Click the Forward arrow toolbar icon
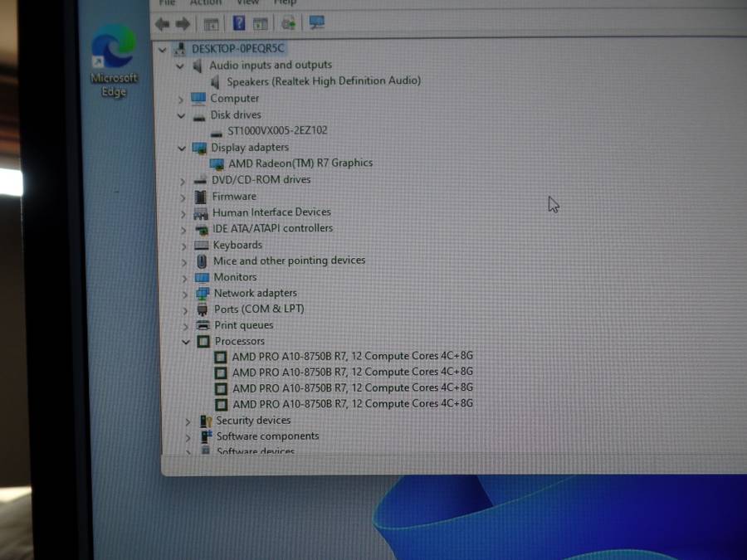747x560 pixels. [x=183, y=24]
